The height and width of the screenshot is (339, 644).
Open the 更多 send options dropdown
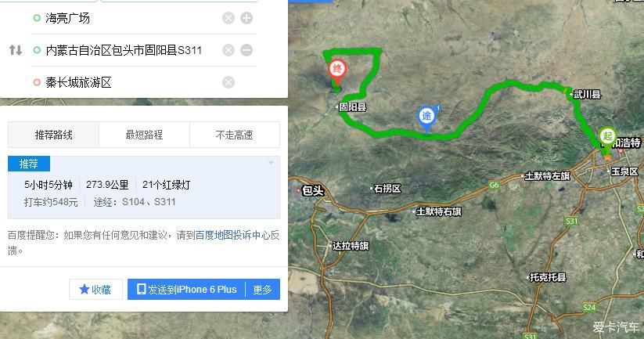point(262,289)
